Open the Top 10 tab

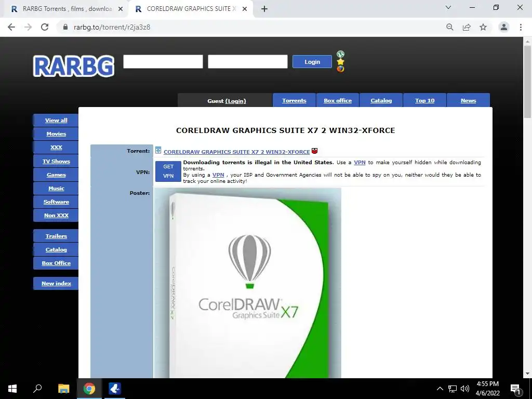click(425, 100)
